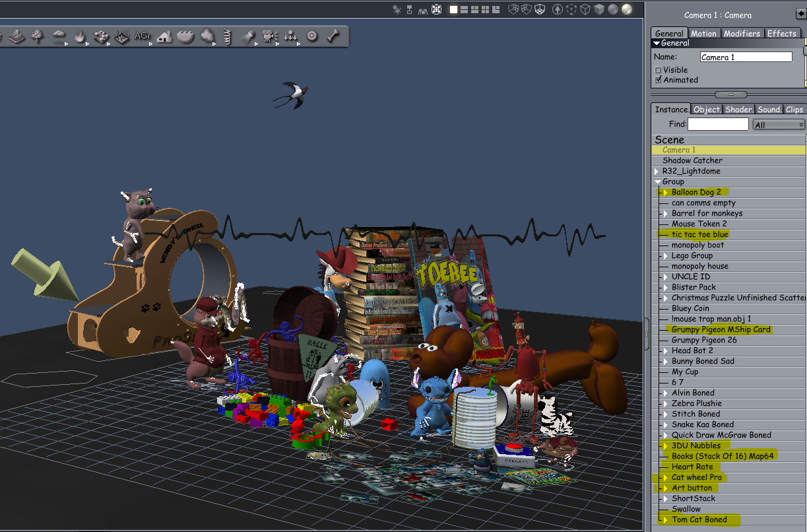Select the bone tool
This screenshot has width=807, height=532.
pos(333,36)
